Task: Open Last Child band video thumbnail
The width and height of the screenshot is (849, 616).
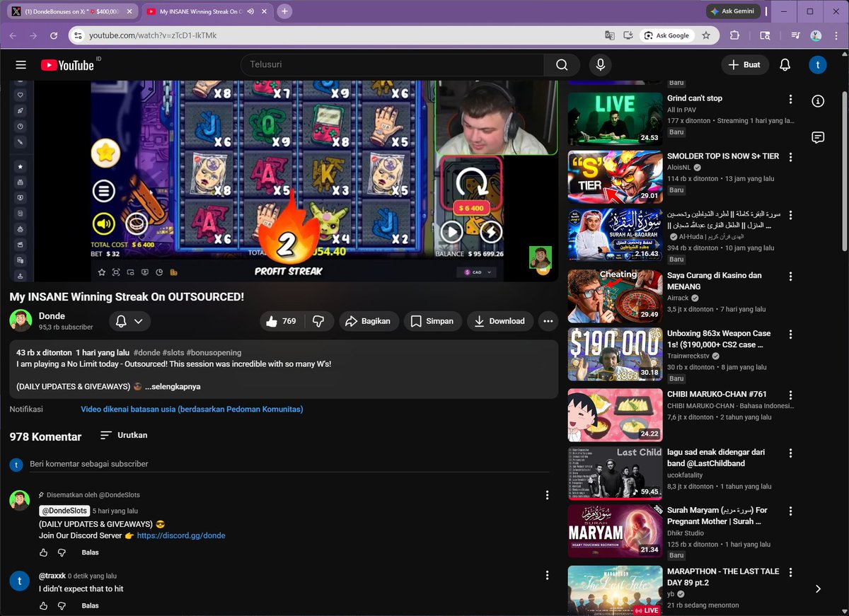Action: 615,472
